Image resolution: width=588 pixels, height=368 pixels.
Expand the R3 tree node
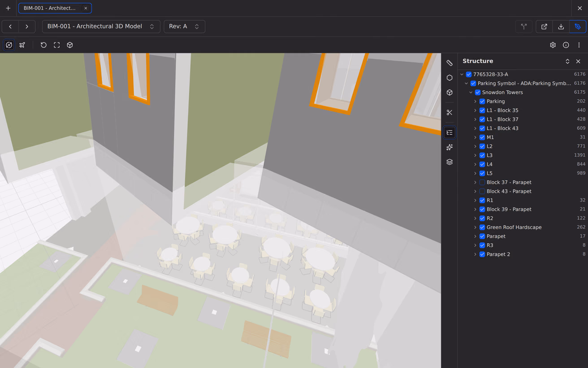[x=476, y=245]
